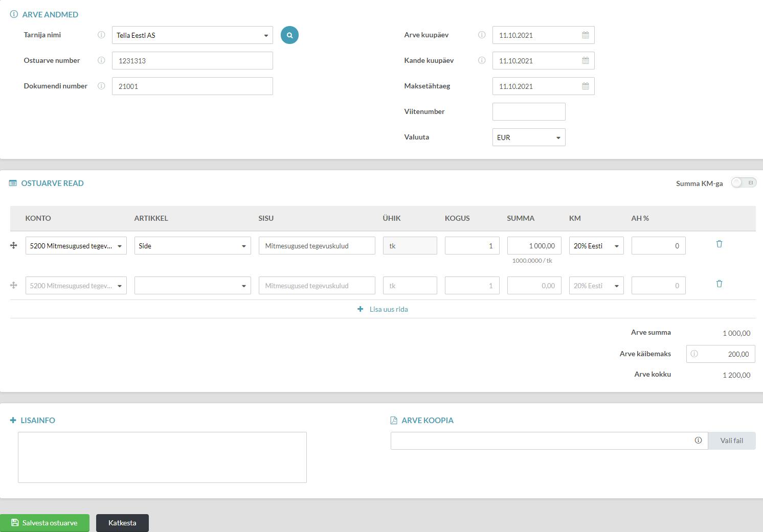Toggle the Summa KM-ga switch

tap(744, 183)
